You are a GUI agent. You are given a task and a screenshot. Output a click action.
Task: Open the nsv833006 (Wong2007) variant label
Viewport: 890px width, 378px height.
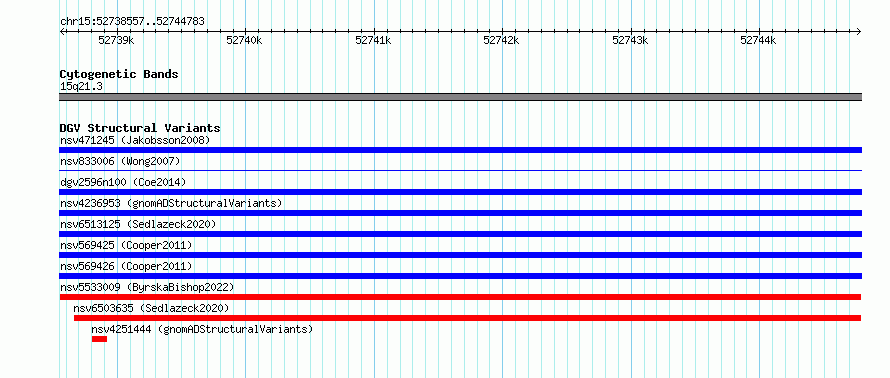point(120,161)
